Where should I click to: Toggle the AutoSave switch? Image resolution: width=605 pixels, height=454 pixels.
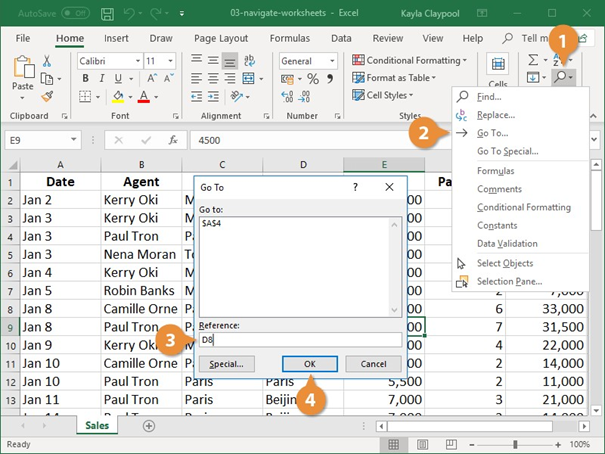[75, 14]
